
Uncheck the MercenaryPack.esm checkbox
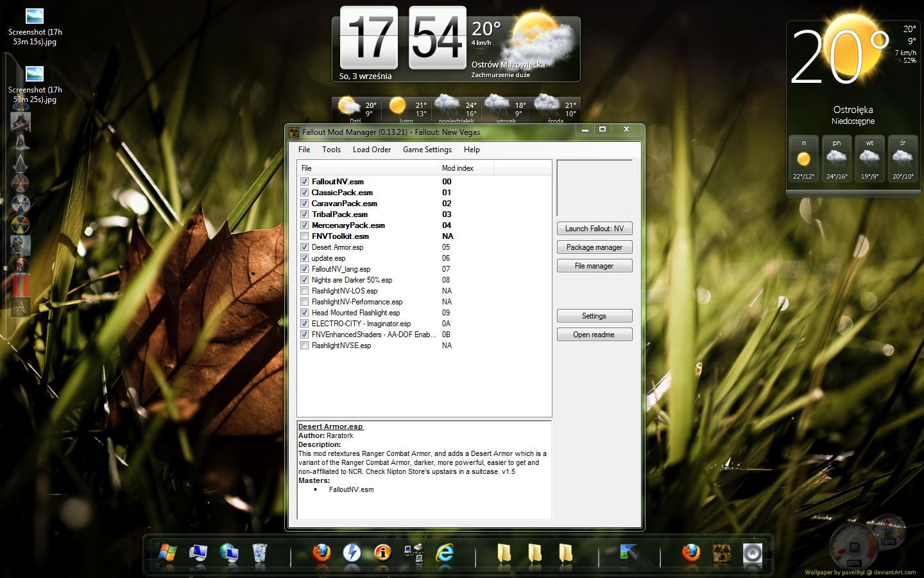(x=305, y=225)
